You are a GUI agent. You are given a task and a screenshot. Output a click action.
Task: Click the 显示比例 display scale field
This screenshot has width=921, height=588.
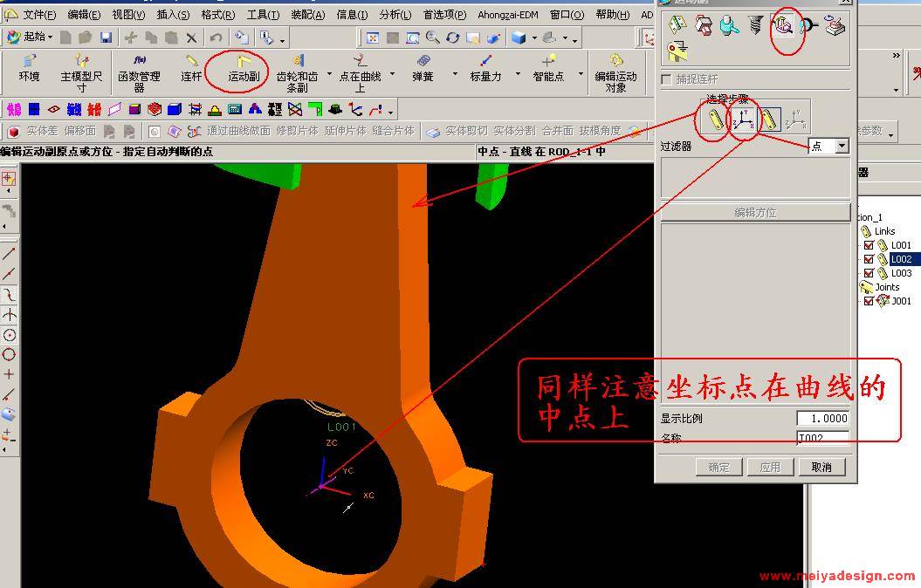(x=822, y=419)
